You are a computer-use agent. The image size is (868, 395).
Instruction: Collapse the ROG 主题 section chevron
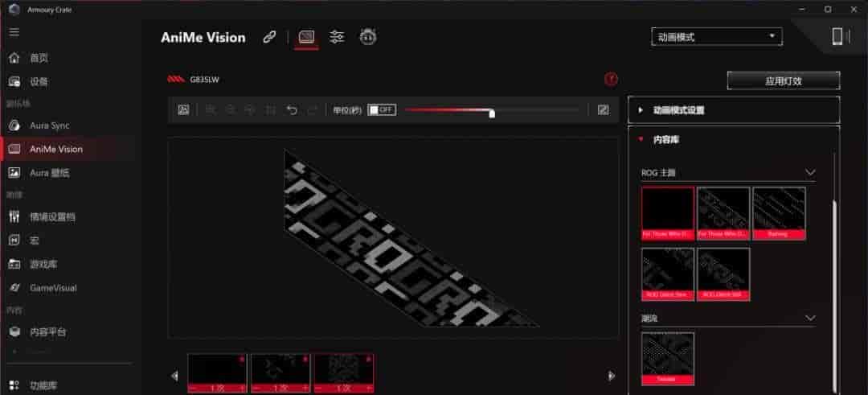pyautogui.click(x=810, y=173)
